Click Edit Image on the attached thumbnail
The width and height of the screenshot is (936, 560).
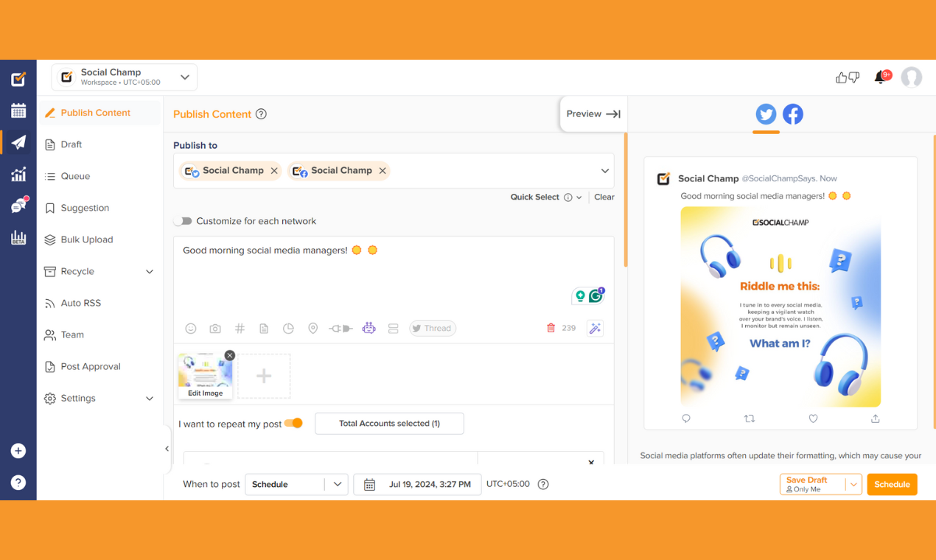coord(205,393)
